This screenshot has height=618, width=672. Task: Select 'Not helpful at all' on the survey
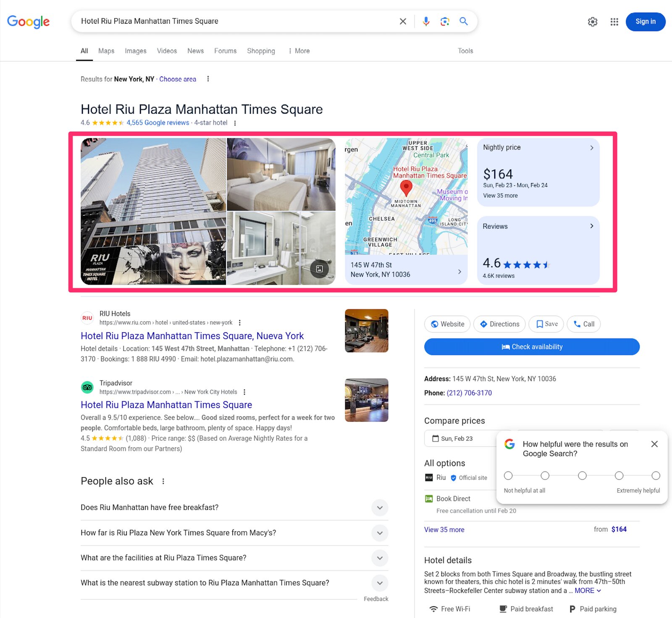pos(508,476)
